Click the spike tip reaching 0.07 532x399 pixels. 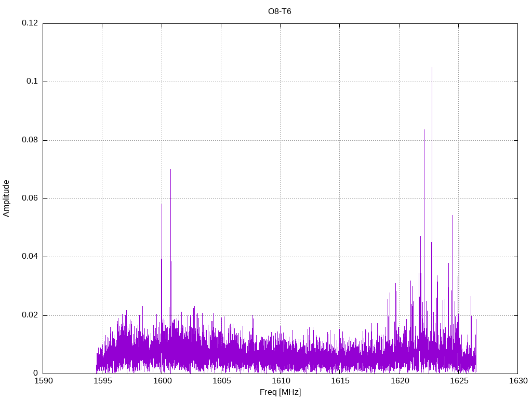point(170,169)
